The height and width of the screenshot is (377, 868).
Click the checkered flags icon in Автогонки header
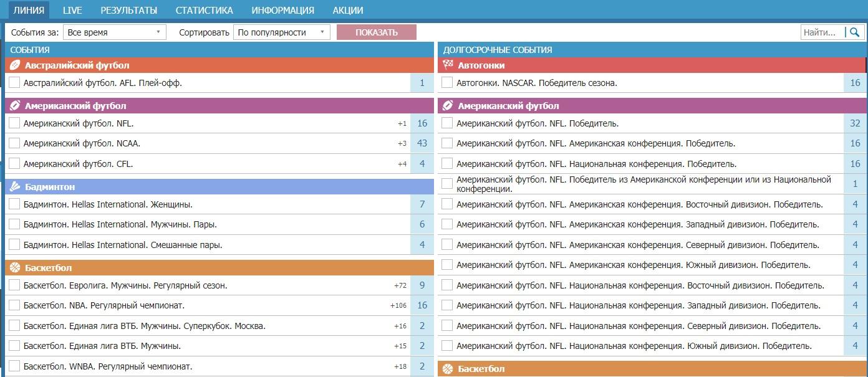(x=448, y=65)
